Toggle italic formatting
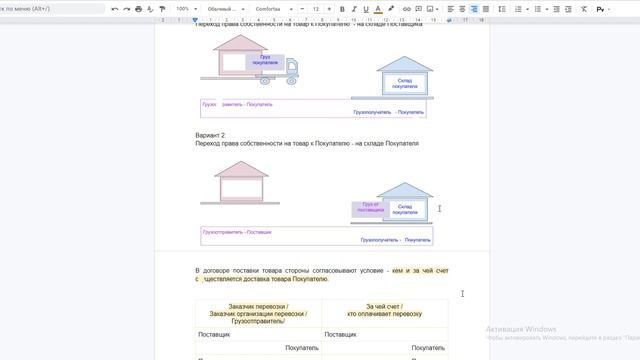 coord(354,9)
